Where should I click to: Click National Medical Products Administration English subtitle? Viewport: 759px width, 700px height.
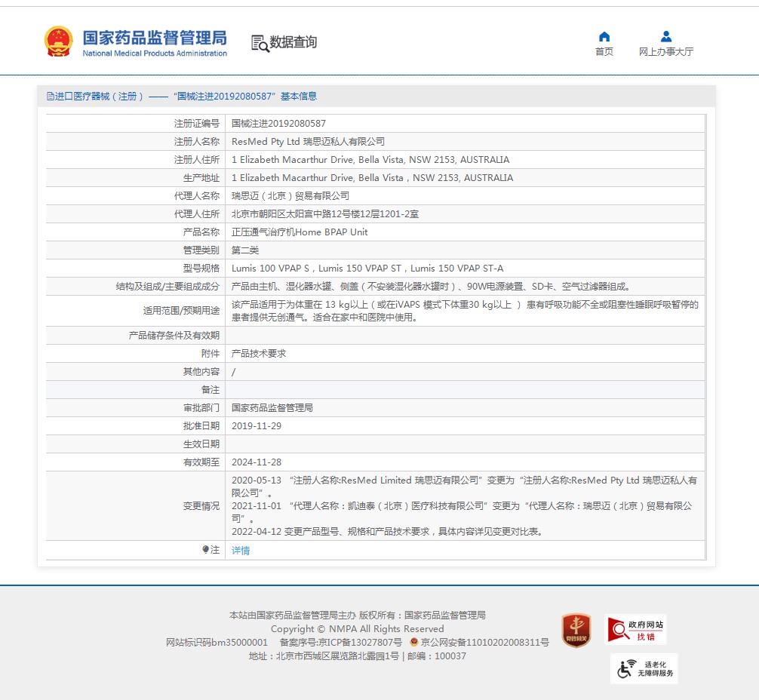pos(155,54)
